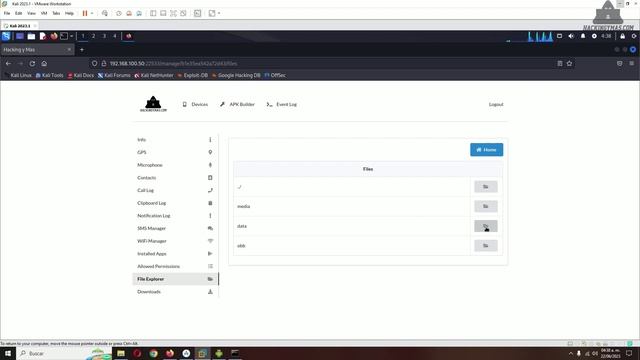This screenshot has height=360, width=640.
Task: Show hidden tray icons chevron
Action: coord(571,353)
